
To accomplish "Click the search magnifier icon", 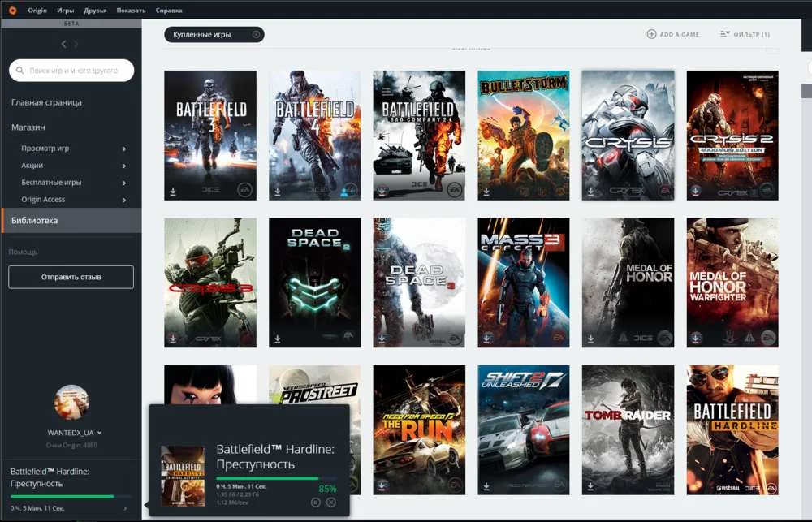I will pyautogui.click(x=19, y=71).
